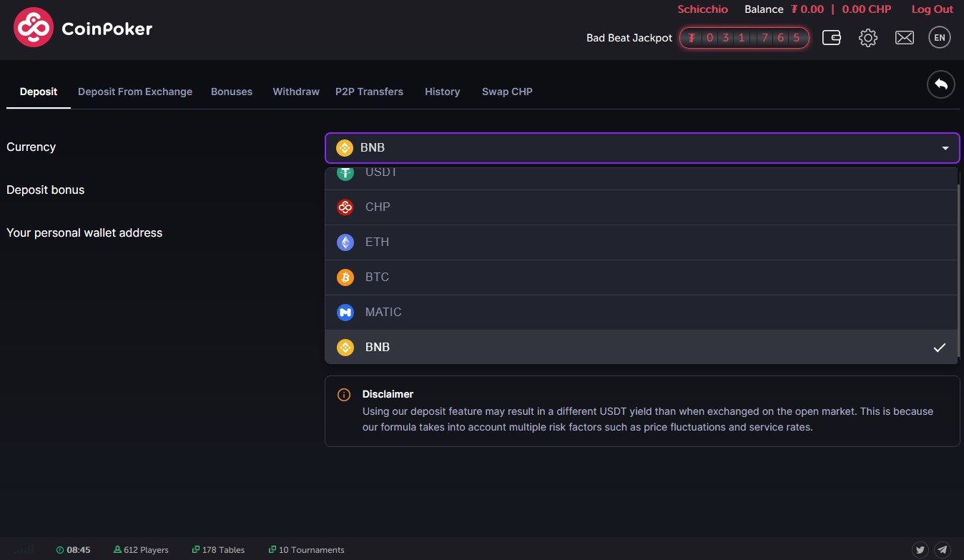
Task: Switch to the Deposit tab
Action: (39, 92)
